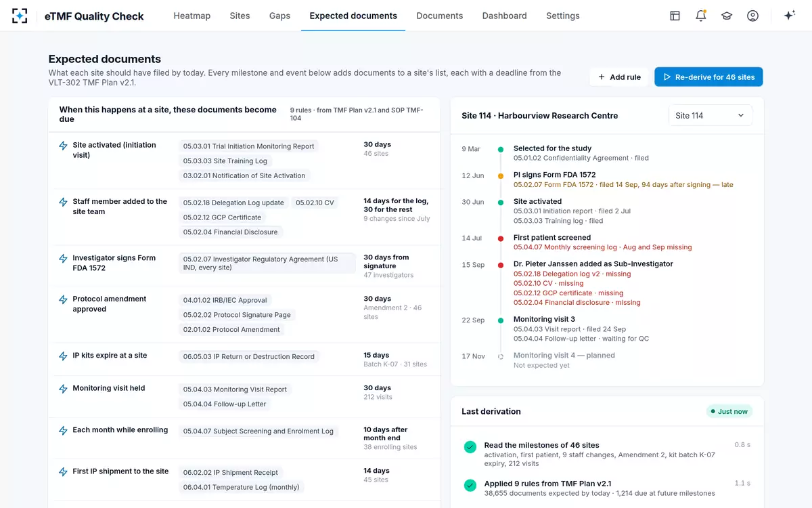Click 05.04.03 Monitoring Visit Report chip

235,389
